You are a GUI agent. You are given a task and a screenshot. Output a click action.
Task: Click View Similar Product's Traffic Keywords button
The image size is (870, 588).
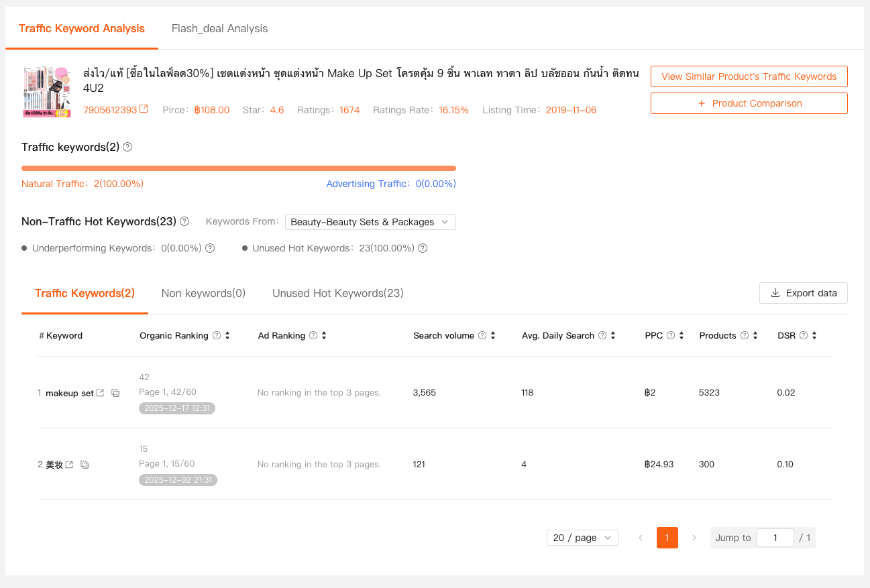(x=749, y=76)
